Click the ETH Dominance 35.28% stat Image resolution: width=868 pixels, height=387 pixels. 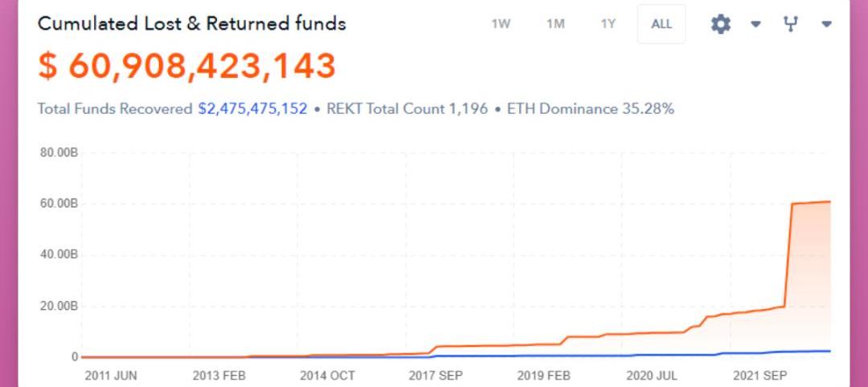590,108
